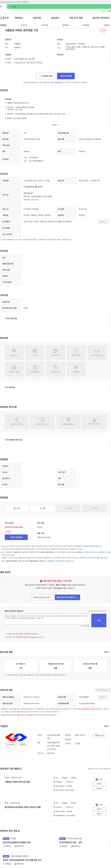Viewport: 111px width, 868px height.
Task: Click the 로그인 link
Action: pyautogui.click(x=104, y=11)
